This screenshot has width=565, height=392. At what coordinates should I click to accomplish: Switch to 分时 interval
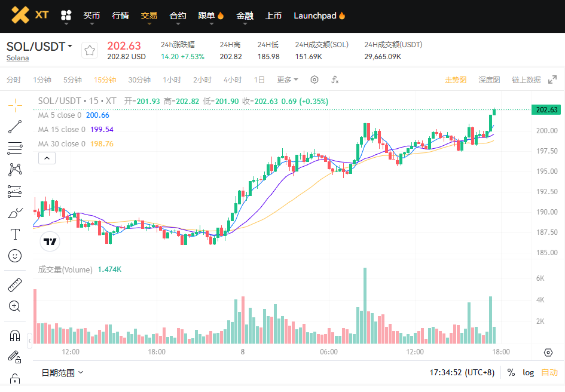(x=14, y=79)
